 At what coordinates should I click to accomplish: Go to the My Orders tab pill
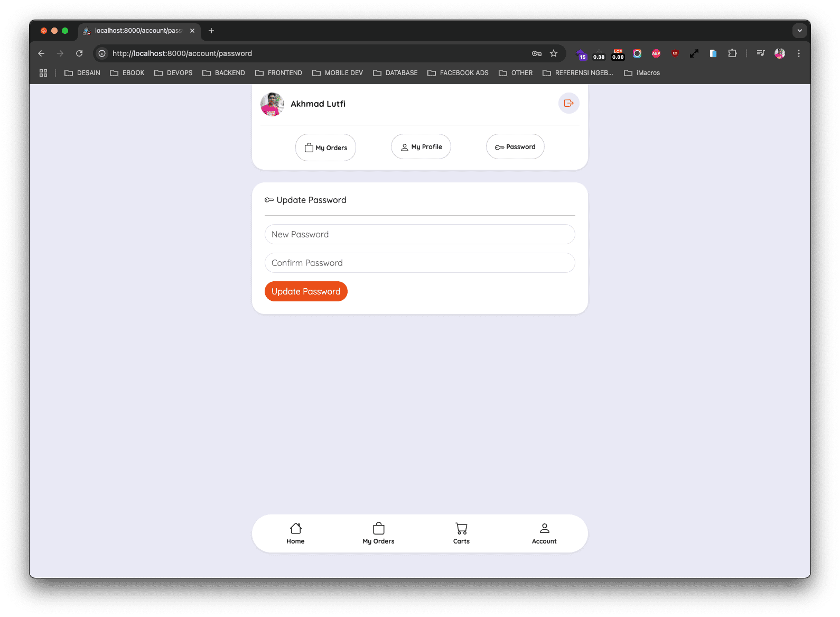[x=325, y=148]
